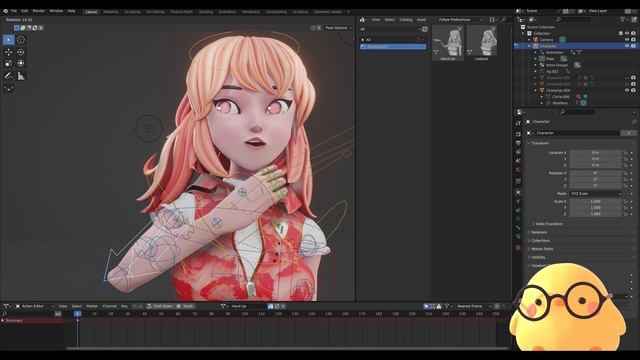The width and height of the screenshot is (640, 360).
Task: Open the Nearest Frame snapping dropdown
Action: pos(473,306)
